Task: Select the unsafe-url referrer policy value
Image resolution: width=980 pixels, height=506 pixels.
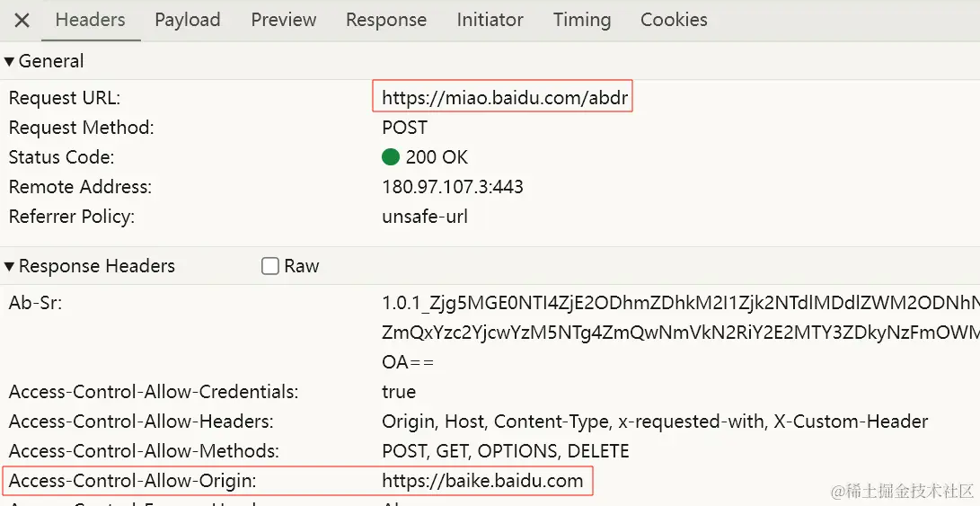Action: tap(425, 217)
